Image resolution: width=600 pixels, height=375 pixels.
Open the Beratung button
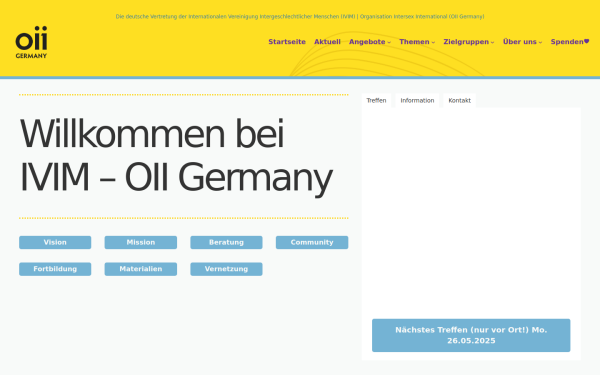click(226, 242)
